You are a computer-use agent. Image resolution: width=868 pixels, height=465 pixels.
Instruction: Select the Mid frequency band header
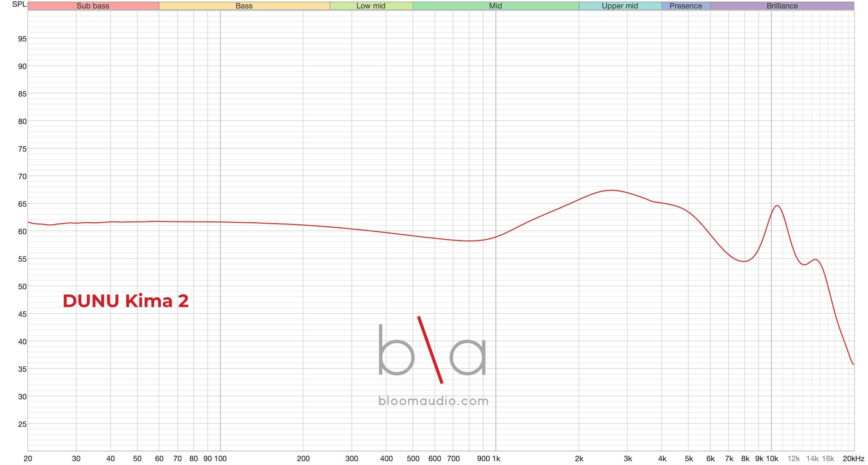(495, 6)
